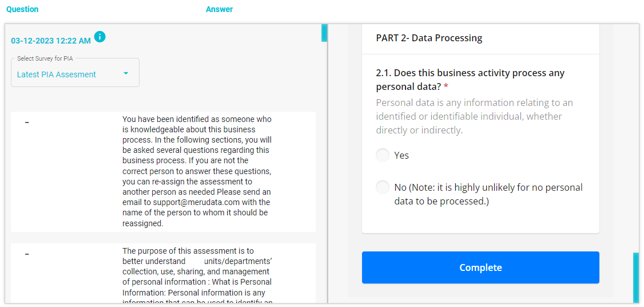Viewport: 644px width, 307px height.
Task: Collapse the second question row about assessment purpose
Action: coord(27,254)
